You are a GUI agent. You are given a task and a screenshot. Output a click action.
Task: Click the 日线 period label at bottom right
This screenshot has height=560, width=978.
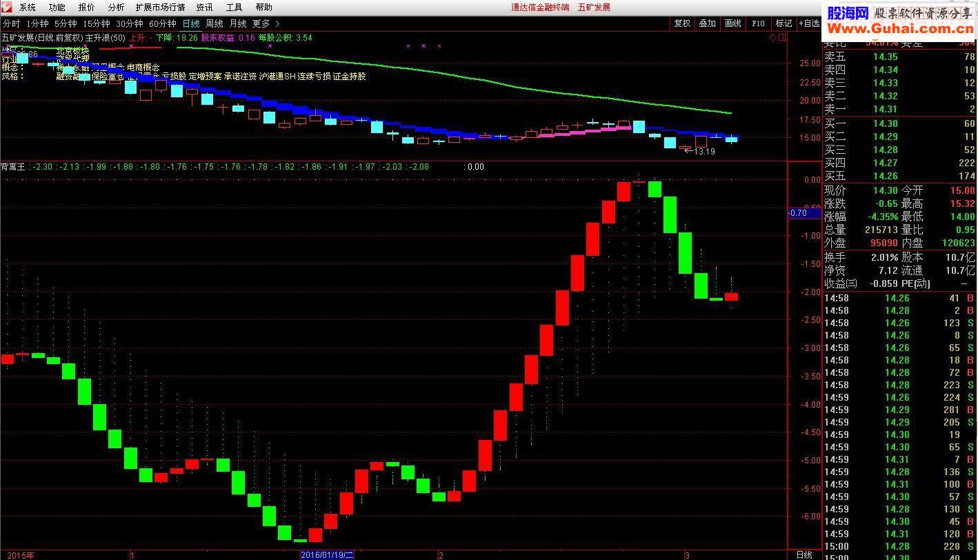click(x=804, y=554)
